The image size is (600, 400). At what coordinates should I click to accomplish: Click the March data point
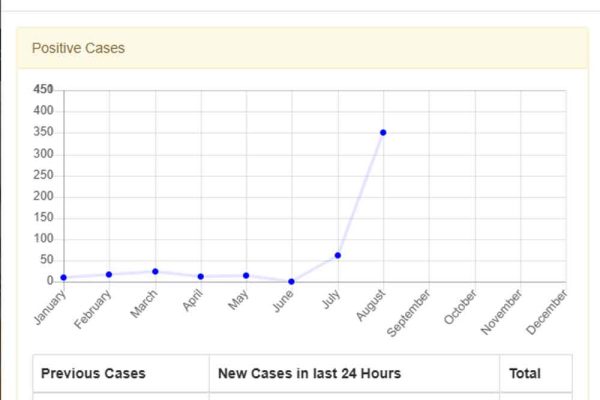tap(155, 271)
